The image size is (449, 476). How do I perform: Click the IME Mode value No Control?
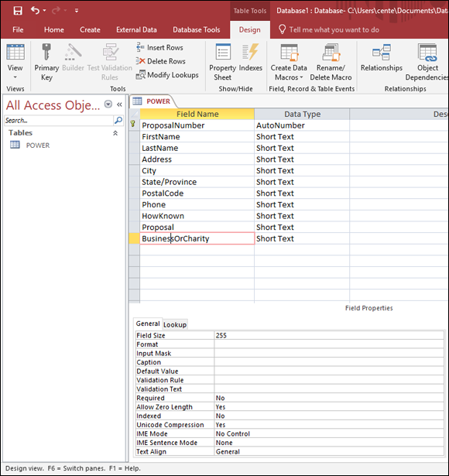tap(329, 433)
